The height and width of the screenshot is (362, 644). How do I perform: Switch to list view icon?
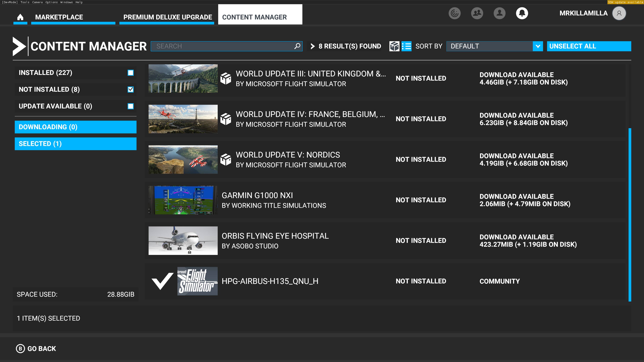pos(407,46)
